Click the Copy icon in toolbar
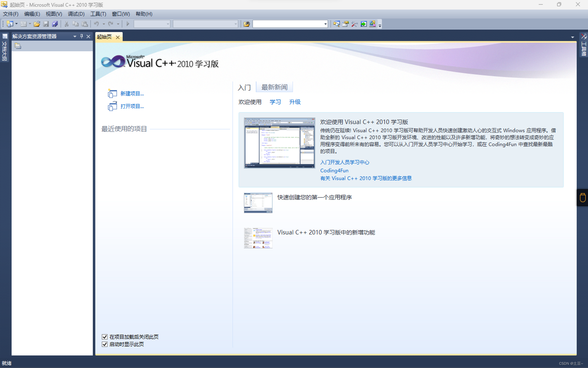 [76, 24]
